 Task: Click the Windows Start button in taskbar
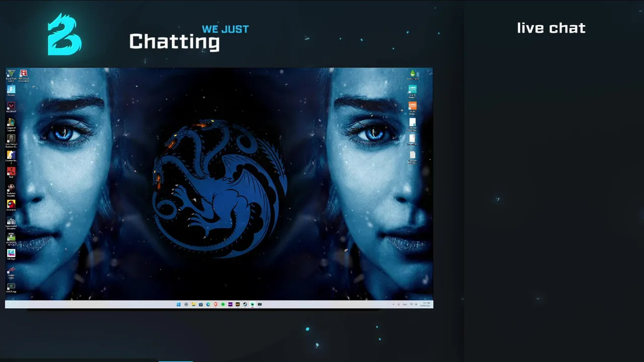179,304
